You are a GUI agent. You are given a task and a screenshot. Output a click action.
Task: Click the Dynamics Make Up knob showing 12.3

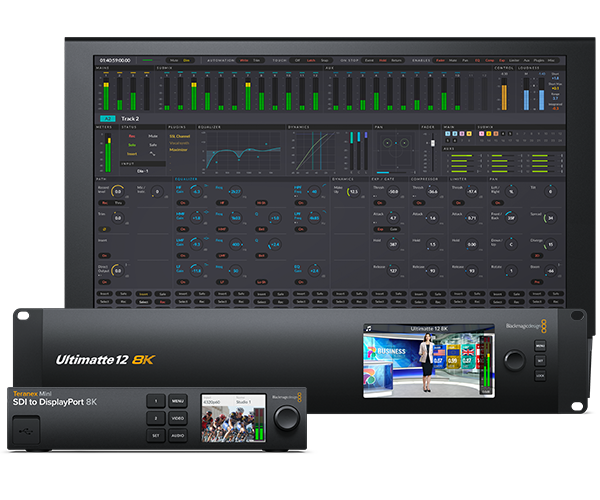(354, 191)
